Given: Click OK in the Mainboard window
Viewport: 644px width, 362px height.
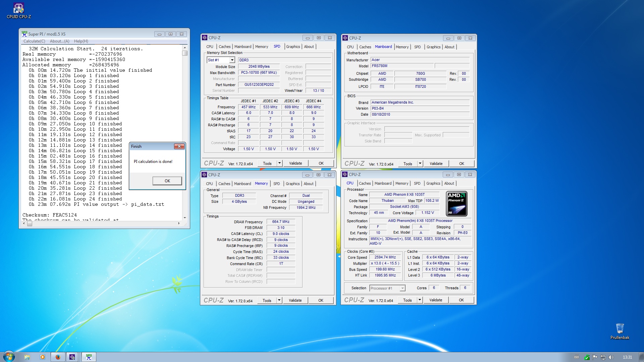Looking at the screenshot, I should (462, 164).
